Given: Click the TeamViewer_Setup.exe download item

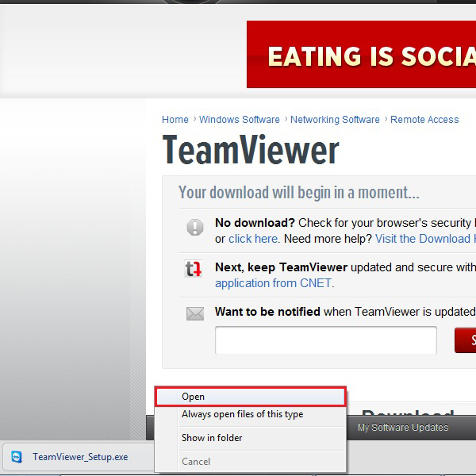Looking at the screenshot, I should coord(78,457).
